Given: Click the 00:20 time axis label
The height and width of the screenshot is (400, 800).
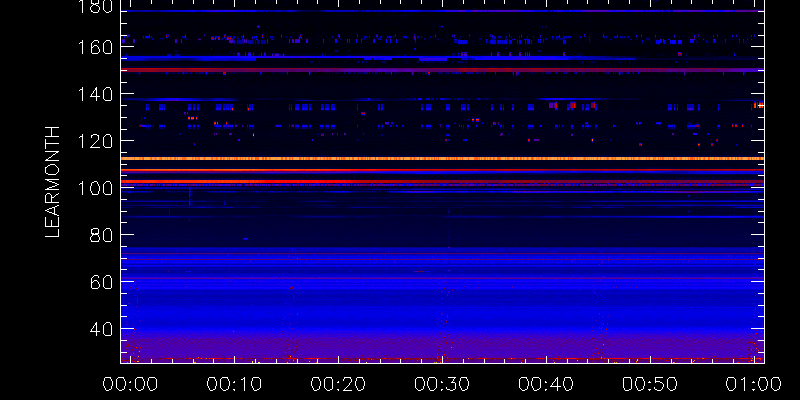Looking at the screenshot, I should point(338,384).
